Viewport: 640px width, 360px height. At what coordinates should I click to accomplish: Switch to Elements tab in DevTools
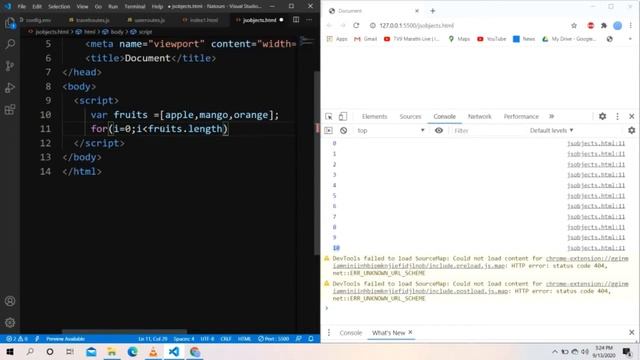pos(374,116)
